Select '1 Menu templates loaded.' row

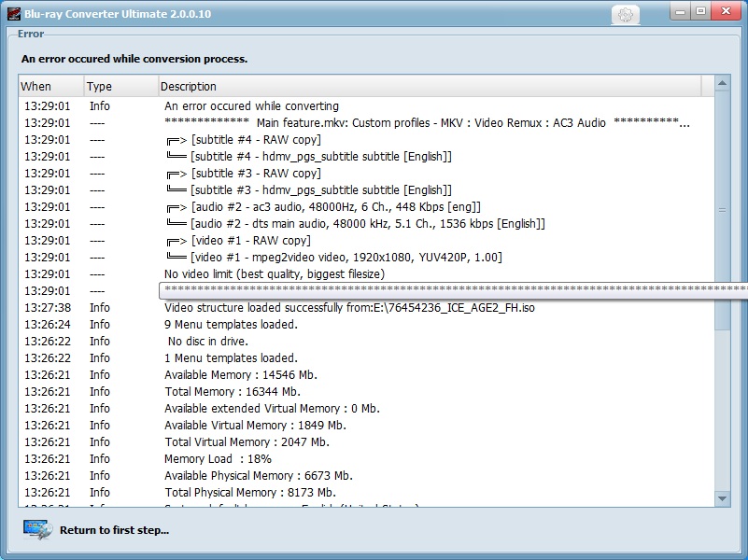[366, 357]
